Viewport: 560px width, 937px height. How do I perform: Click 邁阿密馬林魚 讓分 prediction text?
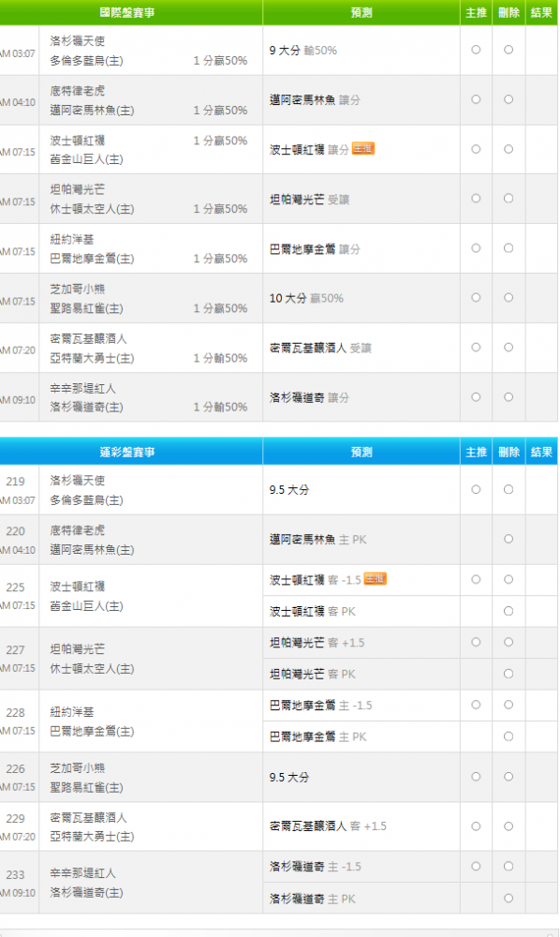click(x=315, y=100)
